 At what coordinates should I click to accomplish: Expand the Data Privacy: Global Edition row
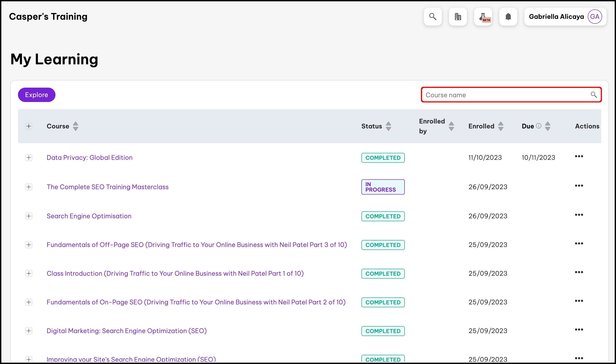click(29, 158)
